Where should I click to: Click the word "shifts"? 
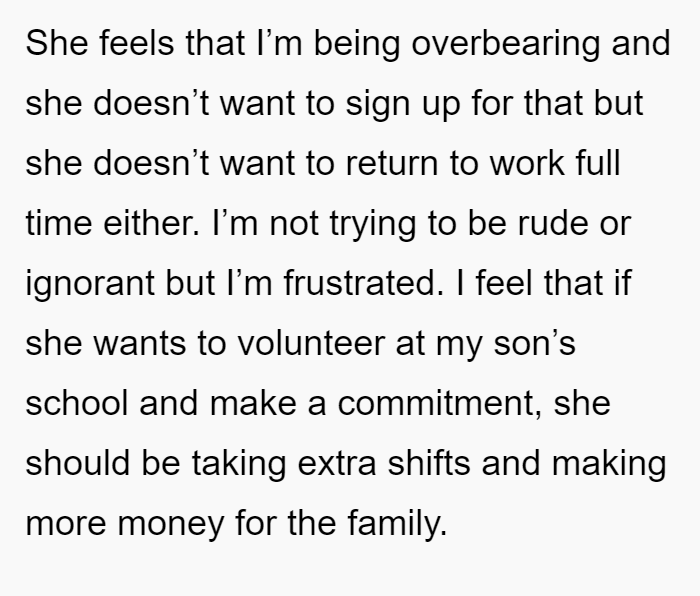[x=429, y=462]
